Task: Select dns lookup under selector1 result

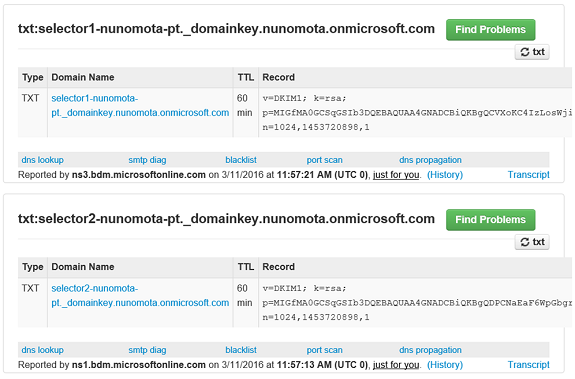Action: click(x=43, y=160)
